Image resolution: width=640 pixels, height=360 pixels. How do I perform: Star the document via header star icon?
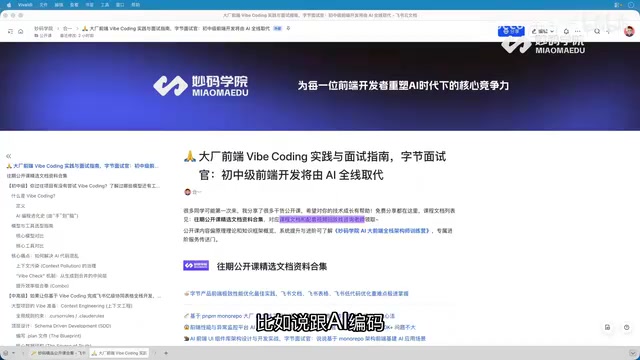click(x=288, y=29)
